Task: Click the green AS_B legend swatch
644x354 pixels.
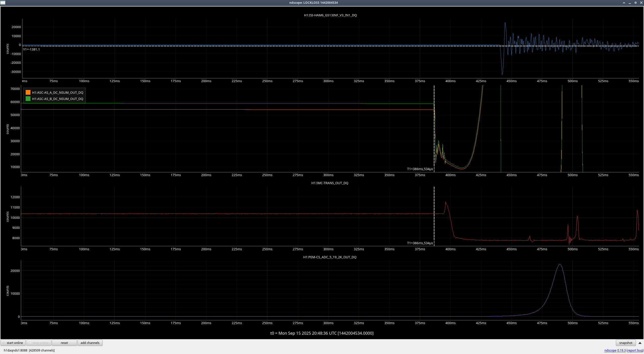Action: point(28,99)
